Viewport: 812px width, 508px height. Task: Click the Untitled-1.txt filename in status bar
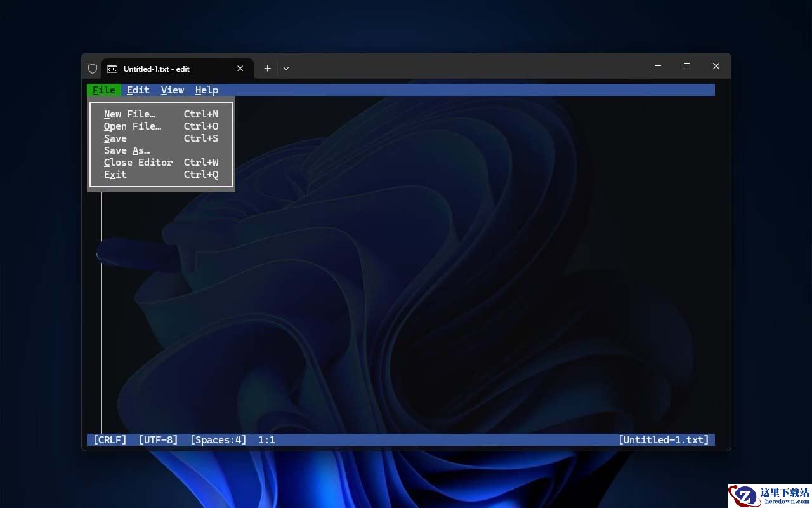(x=664, y=439)
